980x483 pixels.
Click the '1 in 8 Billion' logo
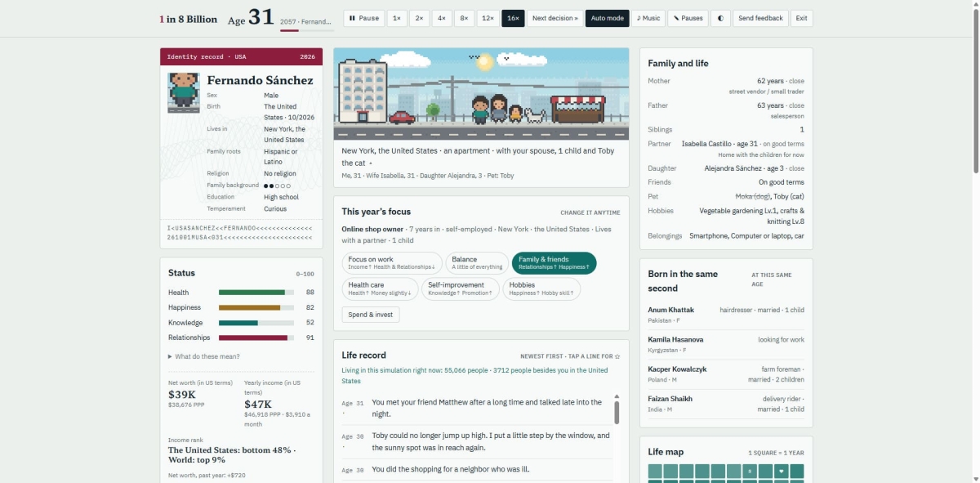[189, 19]
